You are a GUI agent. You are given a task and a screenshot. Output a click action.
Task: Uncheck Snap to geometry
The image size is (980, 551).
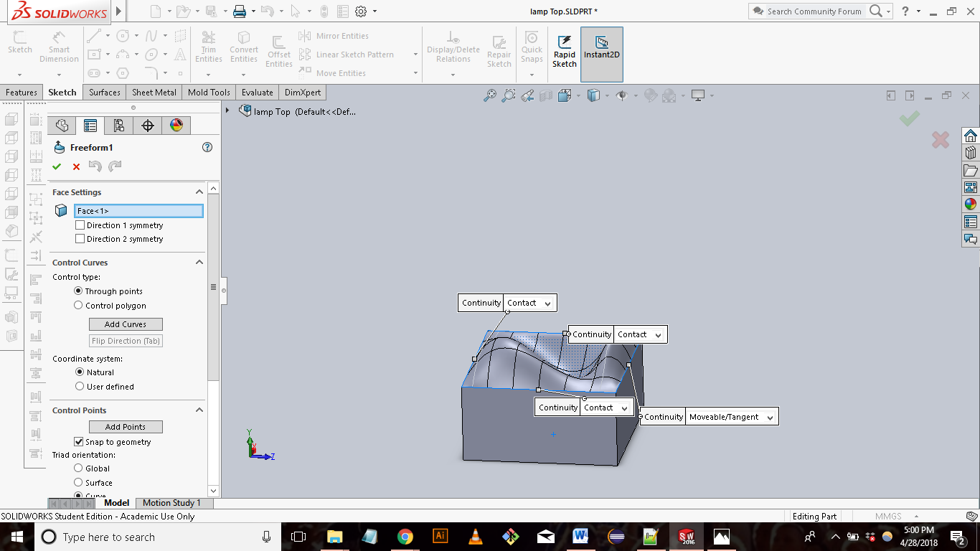coord(79,442)
